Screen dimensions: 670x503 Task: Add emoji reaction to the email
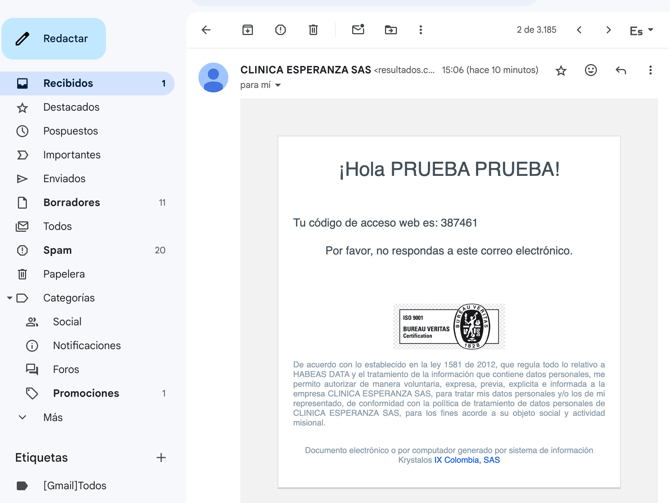(x=591, y=71)
